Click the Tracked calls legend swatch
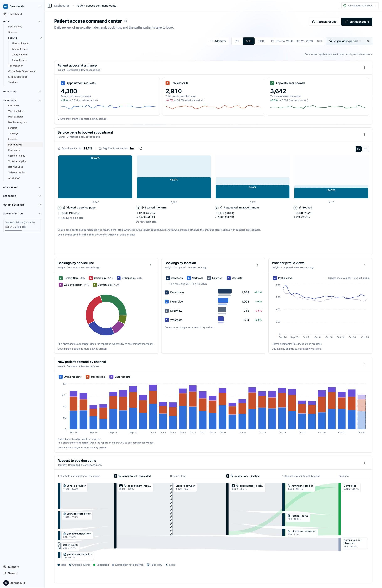 [87, 377]
